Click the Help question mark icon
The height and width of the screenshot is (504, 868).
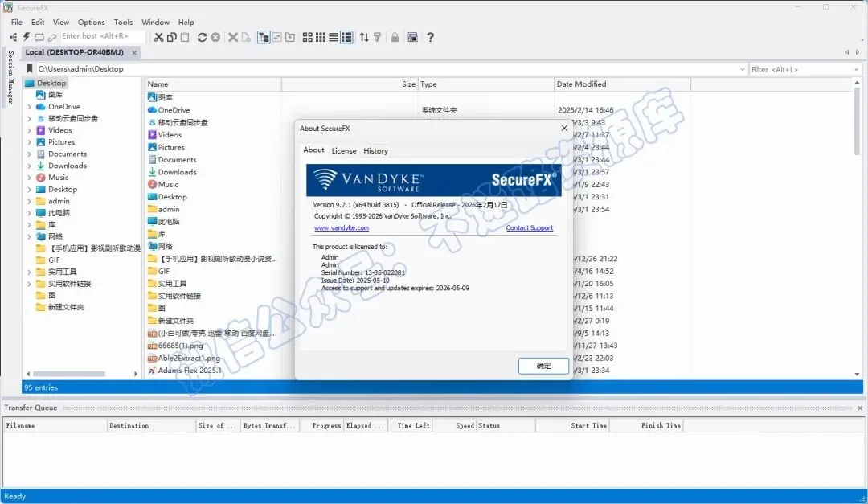(x=430, y=37)
